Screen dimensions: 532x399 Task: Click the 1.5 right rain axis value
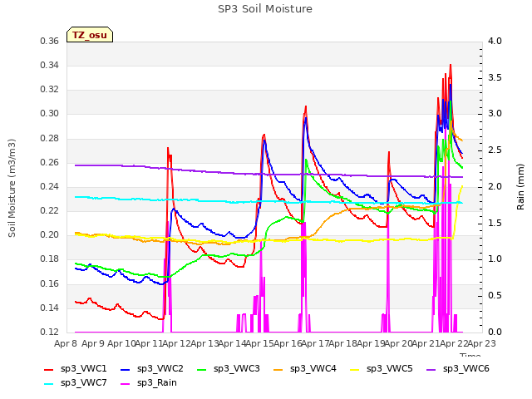coord(495,224)
